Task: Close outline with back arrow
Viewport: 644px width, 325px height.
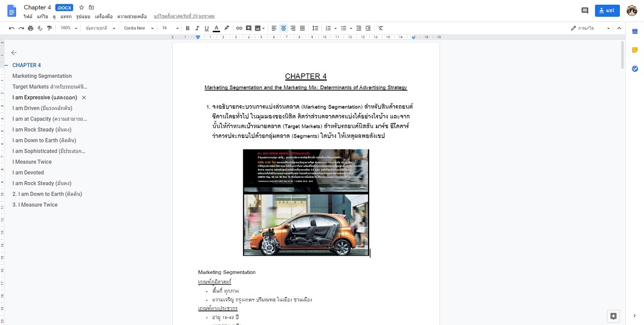Action: point(14,53)
